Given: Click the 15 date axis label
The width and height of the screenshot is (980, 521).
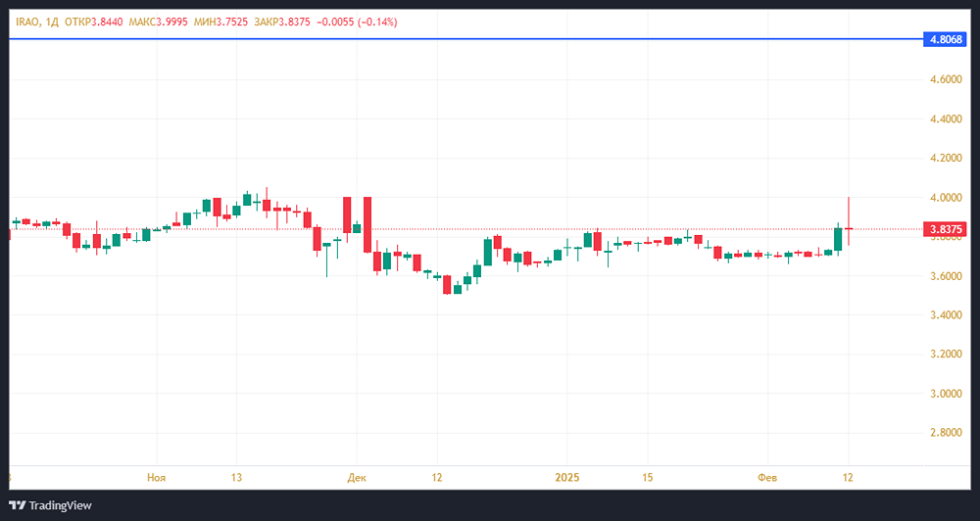Looking at the screenshot, I should coord(648,478).
